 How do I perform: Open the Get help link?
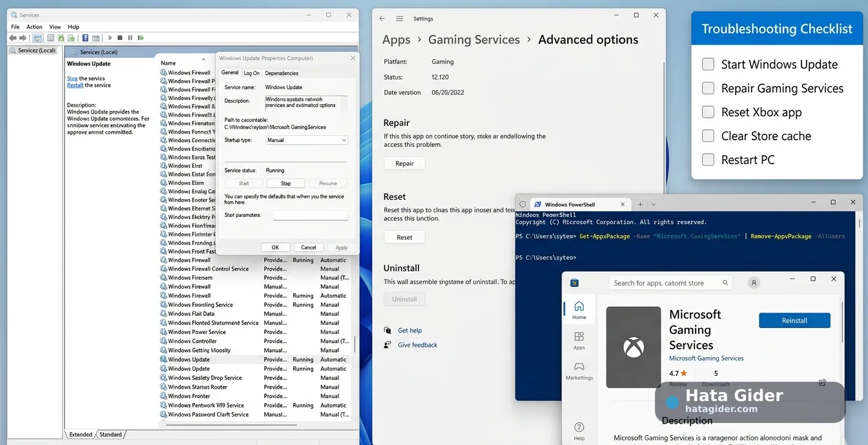point(409,330)
